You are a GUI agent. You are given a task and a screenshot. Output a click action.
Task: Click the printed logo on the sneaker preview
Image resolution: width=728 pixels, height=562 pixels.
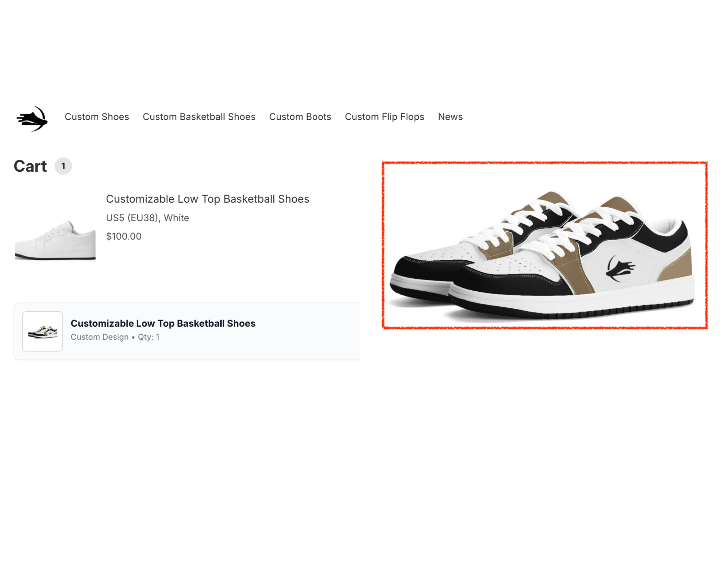(x=621, y=268)
